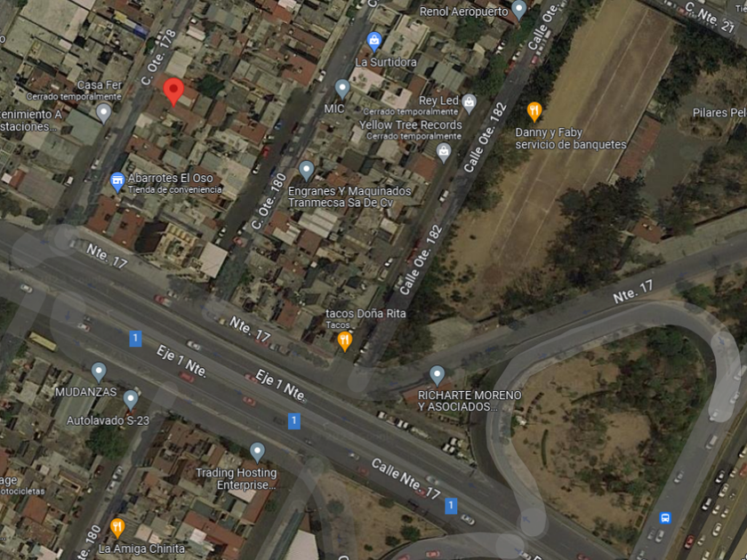Click the MIC place marker

coord(342,89)
